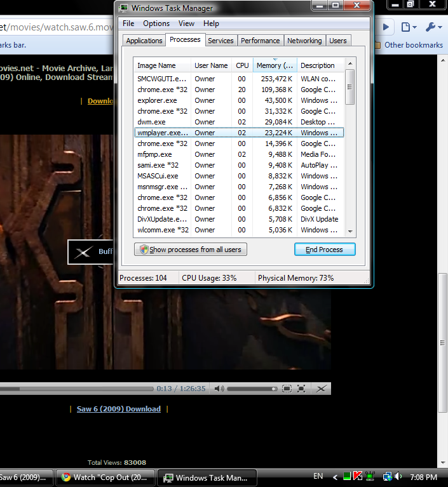Adjust the video player volume slider
The height and width of the screenshot is (487, 448).
click(252, 389)
